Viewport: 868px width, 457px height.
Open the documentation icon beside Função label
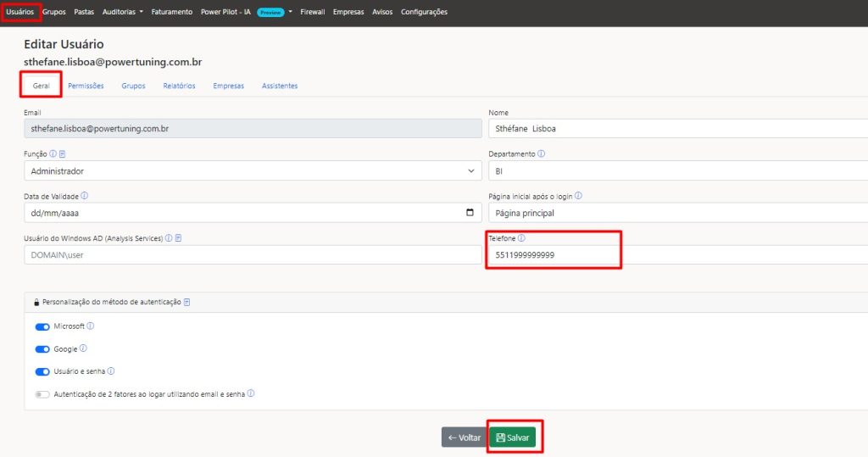click(x=62, y=154)
